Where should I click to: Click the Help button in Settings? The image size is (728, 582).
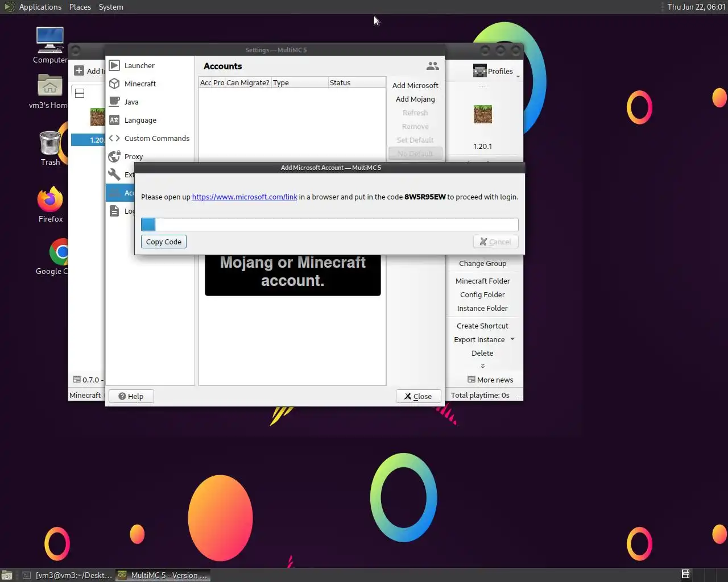(131, 396)
